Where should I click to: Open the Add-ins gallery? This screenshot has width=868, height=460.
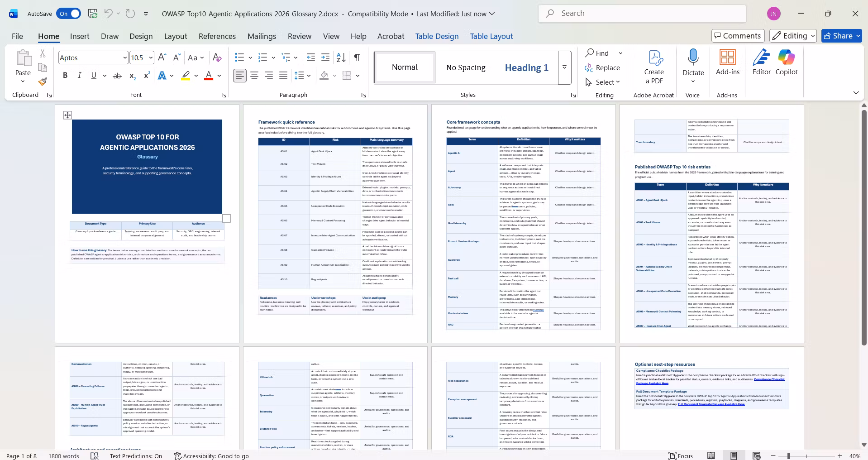click(x=727, y=62)
